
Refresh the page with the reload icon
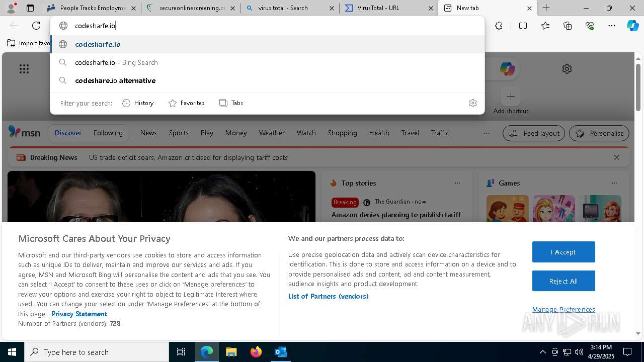pos(36,26)
